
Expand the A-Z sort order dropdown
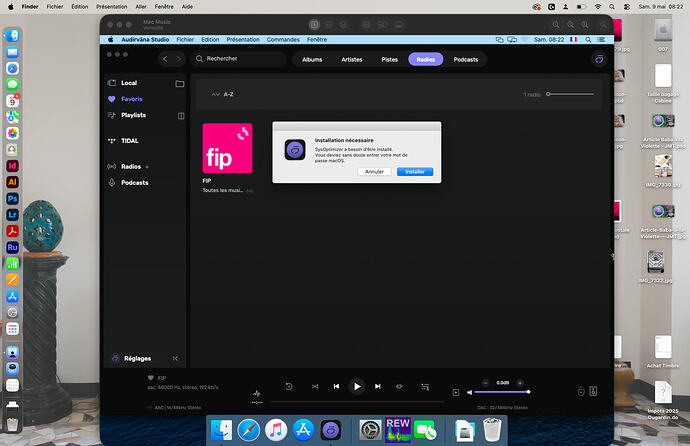pyautogui.click(x=222, y=94)
